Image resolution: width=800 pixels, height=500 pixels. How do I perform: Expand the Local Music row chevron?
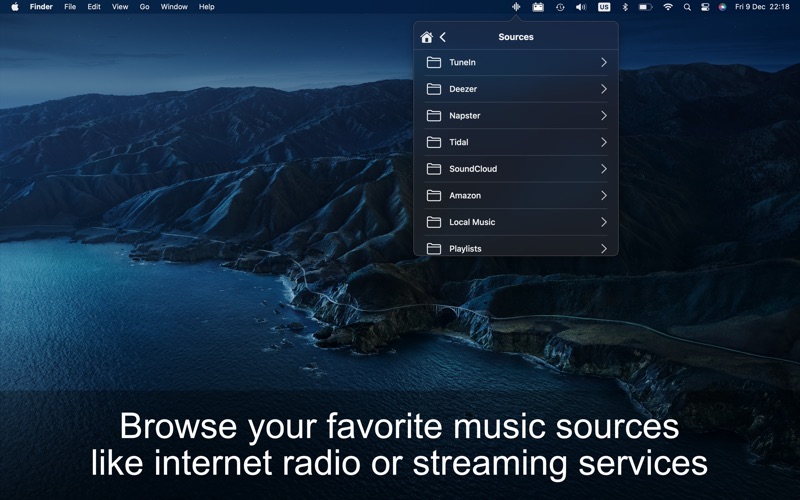coord(604,222)
